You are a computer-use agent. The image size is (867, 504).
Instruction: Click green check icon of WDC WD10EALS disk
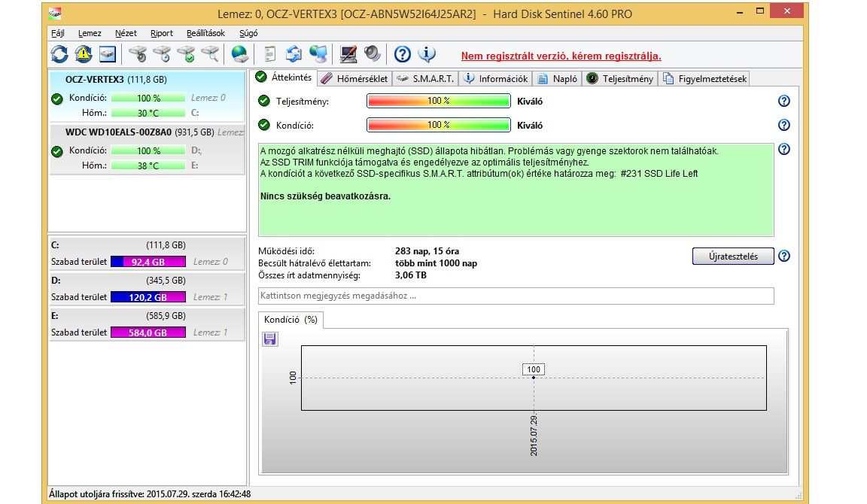pos(57,151)
